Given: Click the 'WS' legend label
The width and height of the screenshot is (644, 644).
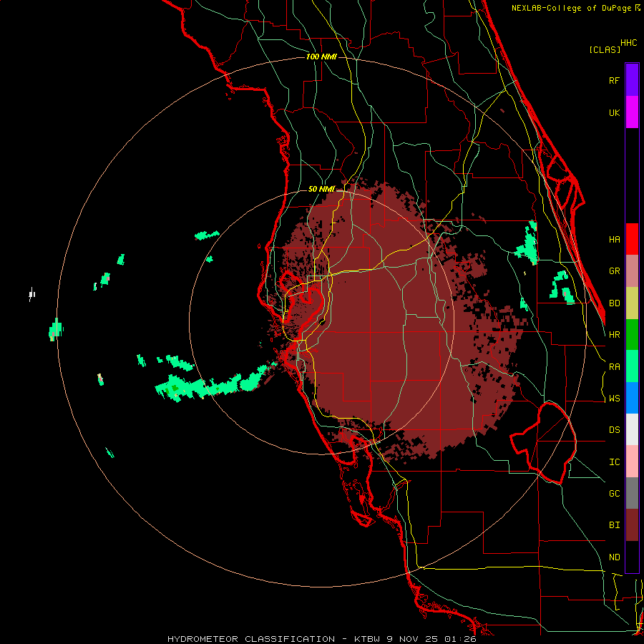Looking at the screenshot, I should coord(614,399).
